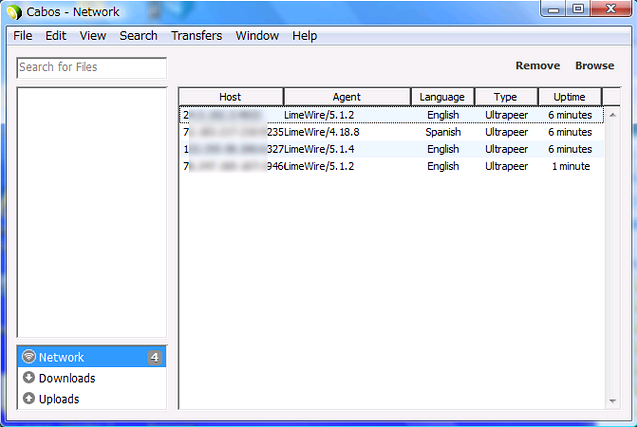Image resolution: width=637 pixels, height=427 pixels.
Task: Open the File menu
Action: click(x=23, y=36)
